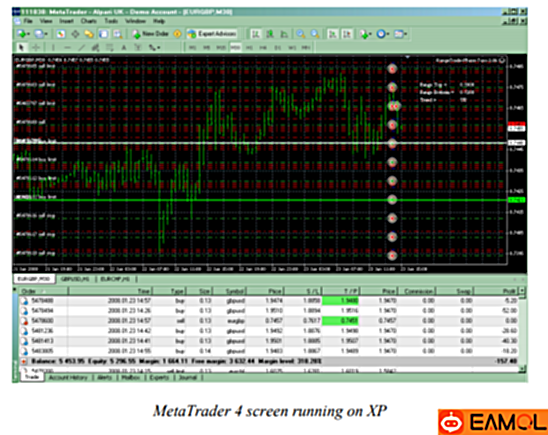Select the equidistant channel tool
This screenshot has height=435, width=548.
pos(95,47)
